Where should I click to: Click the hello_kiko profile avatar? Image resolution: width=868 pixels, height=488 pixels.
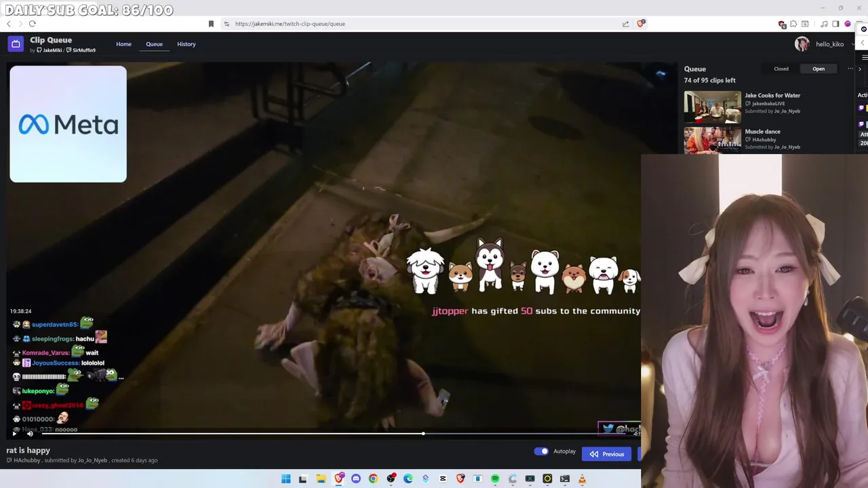pos(802,44)
